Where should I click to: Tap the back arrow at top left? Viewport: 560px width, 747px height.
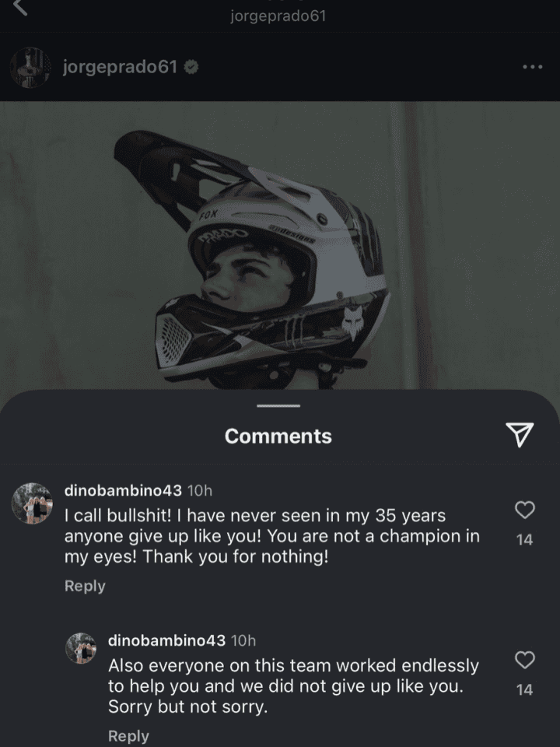tap(21, 8)
